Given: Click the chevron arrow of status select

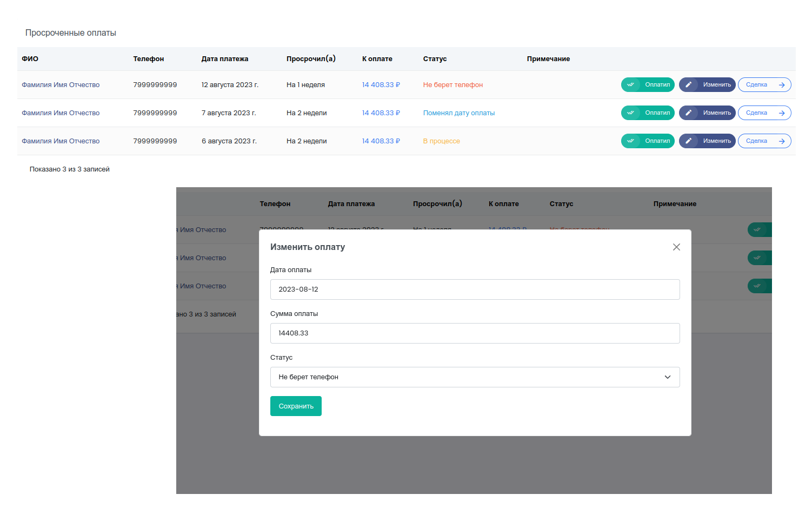Looking at the screenshot, I should (668, 377).
